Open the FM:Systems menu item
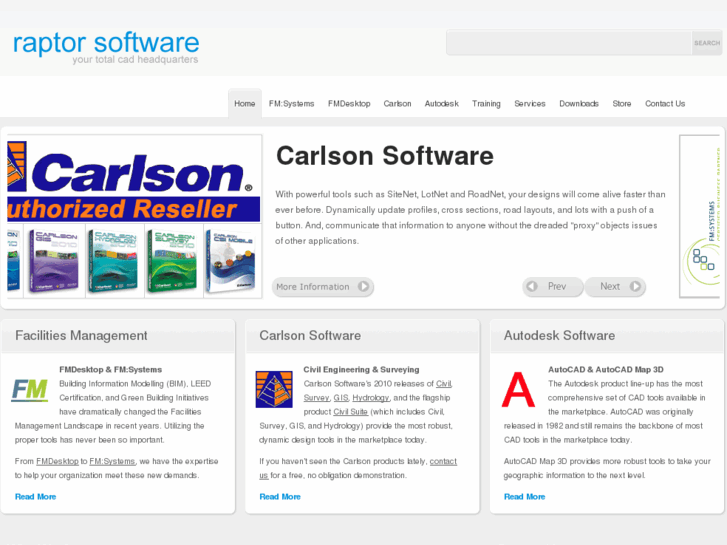The height and width of the screenshot is (545, 727). pos(292,103)
